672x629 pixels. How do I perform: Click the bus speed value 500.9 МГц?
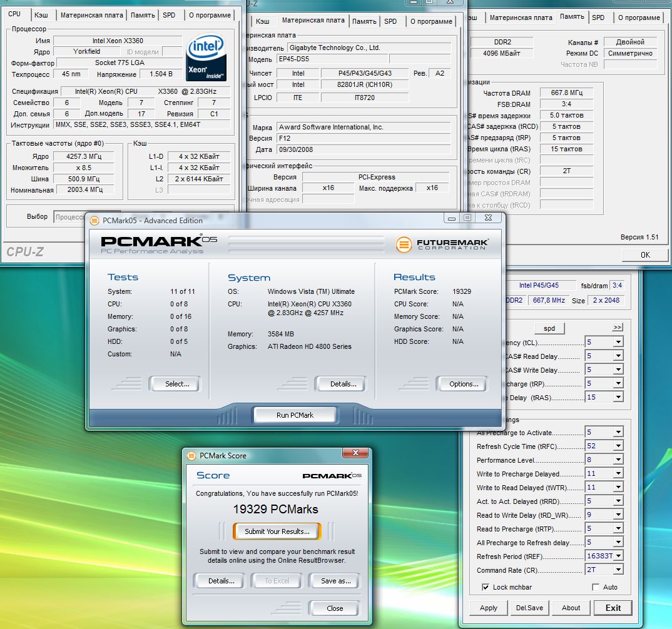(84, 179)
